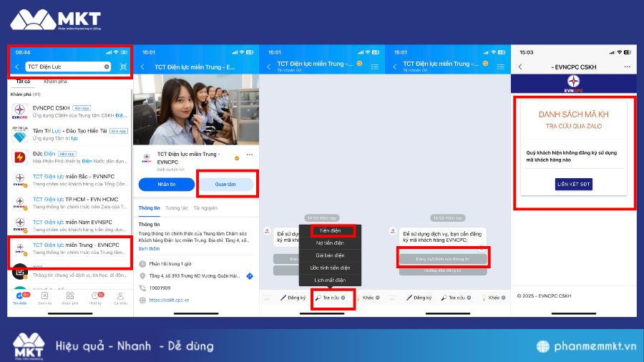Click the Đức Điện red lightning avatar
644x362 pixels.
tap(20, 157)
